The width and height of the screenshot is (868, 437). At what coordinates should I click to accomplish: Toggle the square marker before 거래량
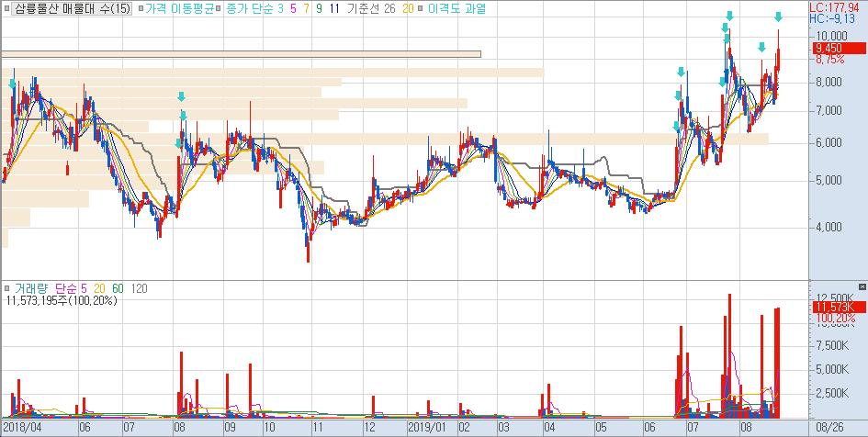point(7,289)
